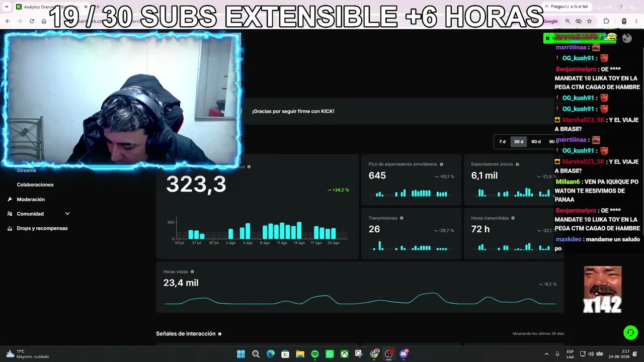Open info tooltip beside Transmisiones
644x362 pixels.
coord(401,218)
